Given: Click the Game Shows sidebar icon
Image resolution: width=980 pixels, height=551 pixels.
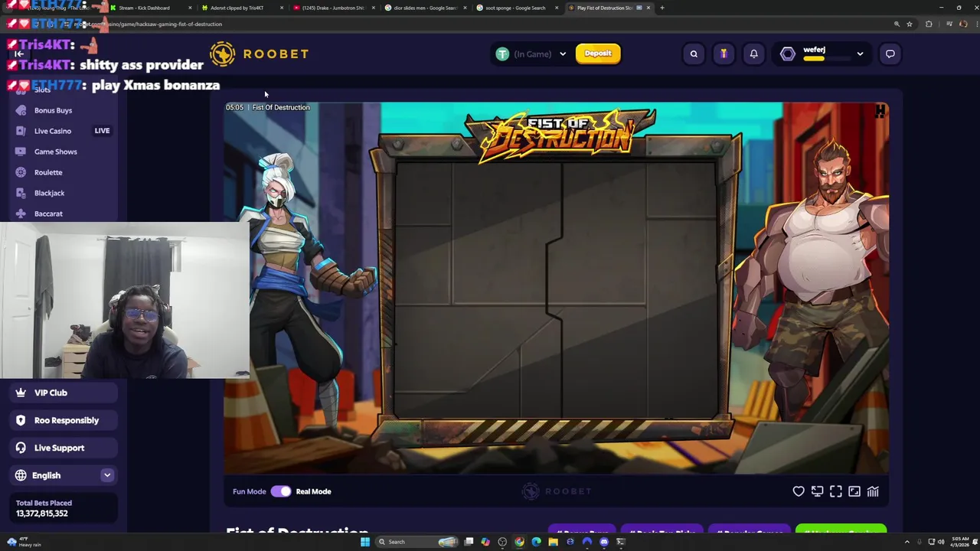Looking at the screenshot, I should point(21,152).
